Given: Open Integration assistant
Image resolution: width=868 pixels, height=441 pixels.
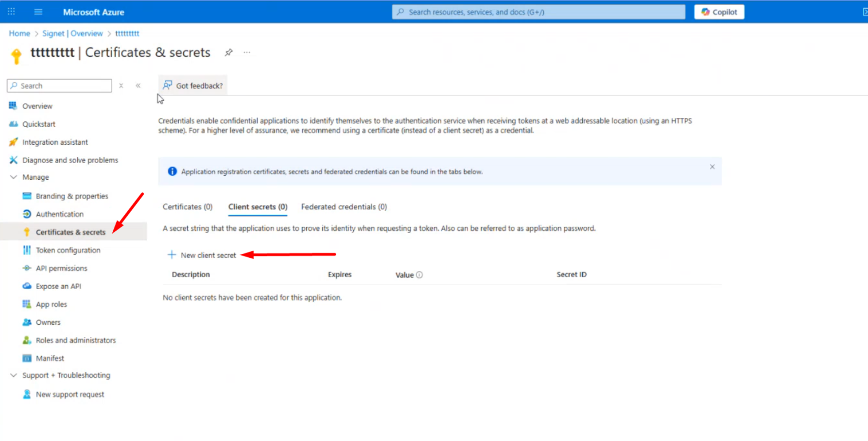Looking at the screenshot, I should (55, 142).
